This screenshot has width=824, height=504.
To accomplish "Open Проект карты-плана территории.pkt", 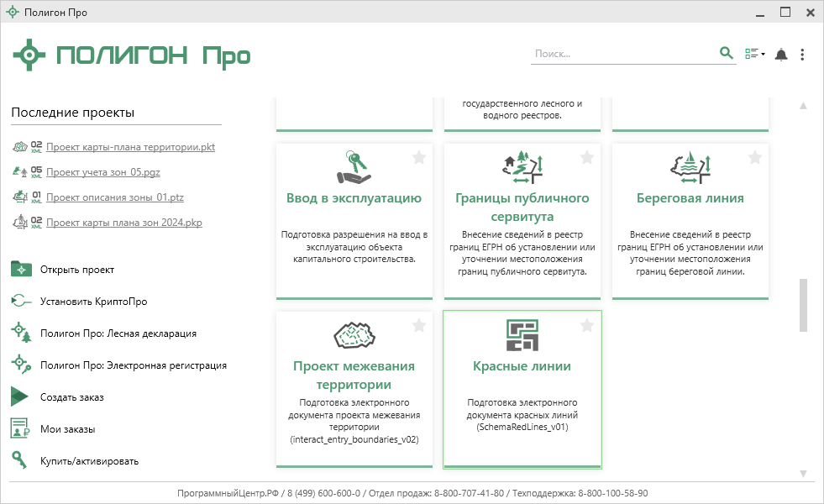I will (130, 147).
